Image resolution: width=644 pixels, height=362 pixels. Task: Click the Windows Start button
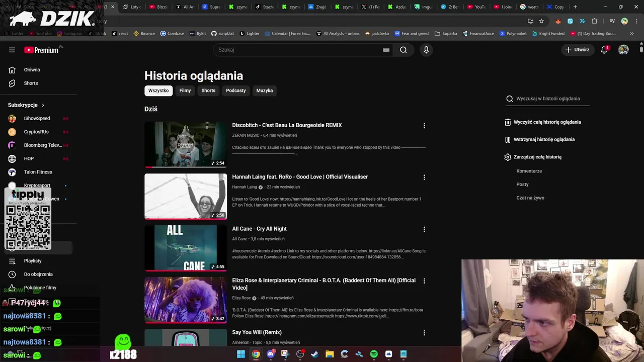tap(241, 354)
